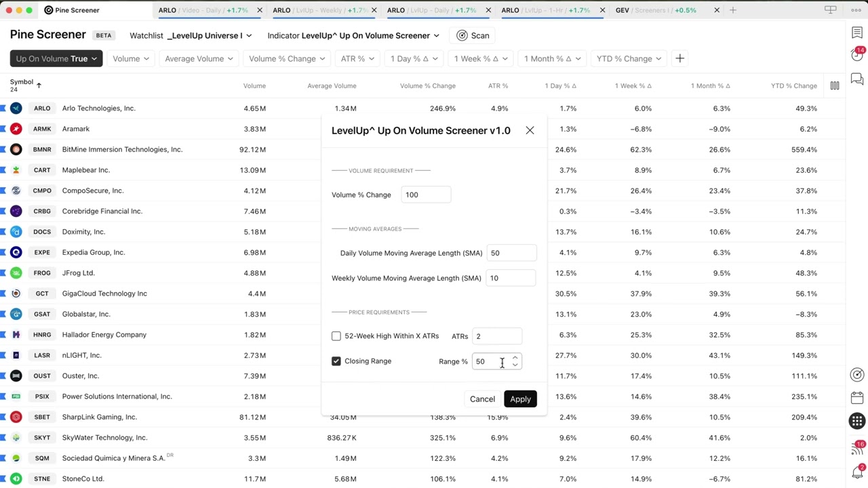The image size is (868, 488).
Task: Close the ARLO Video Daily tab
Action: (259, 10)
